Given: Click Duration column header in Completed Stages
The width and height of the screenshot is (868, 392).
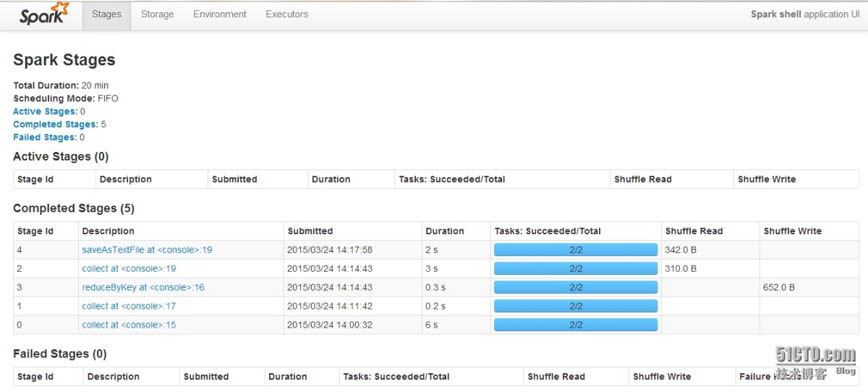Looking at the screenshot, I should 445,231.
